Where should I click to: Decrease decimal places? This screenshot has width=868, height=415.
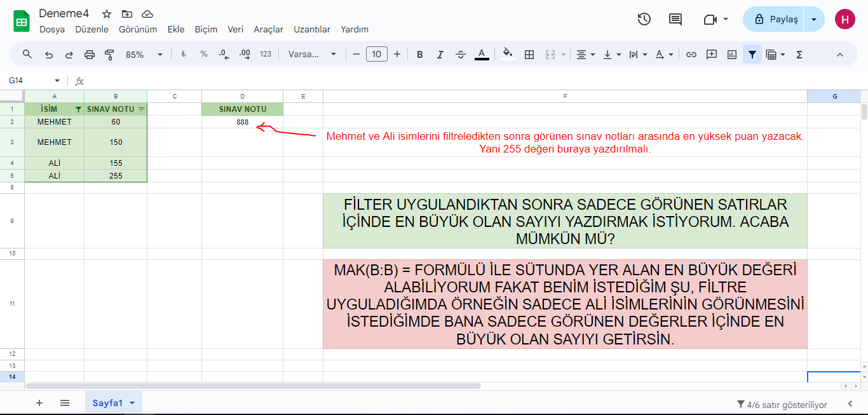224,55
